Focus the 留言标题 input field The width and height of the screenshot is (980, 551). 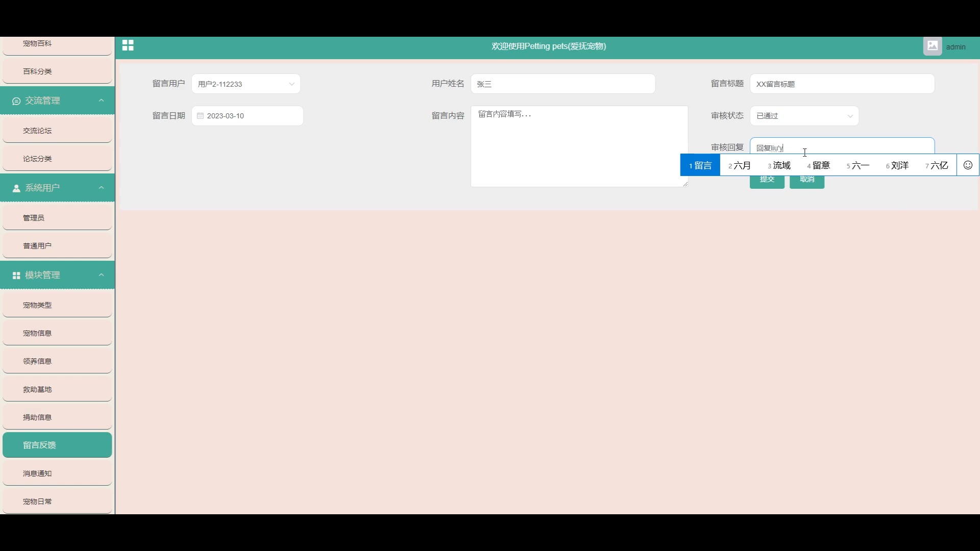pos(842,84)
